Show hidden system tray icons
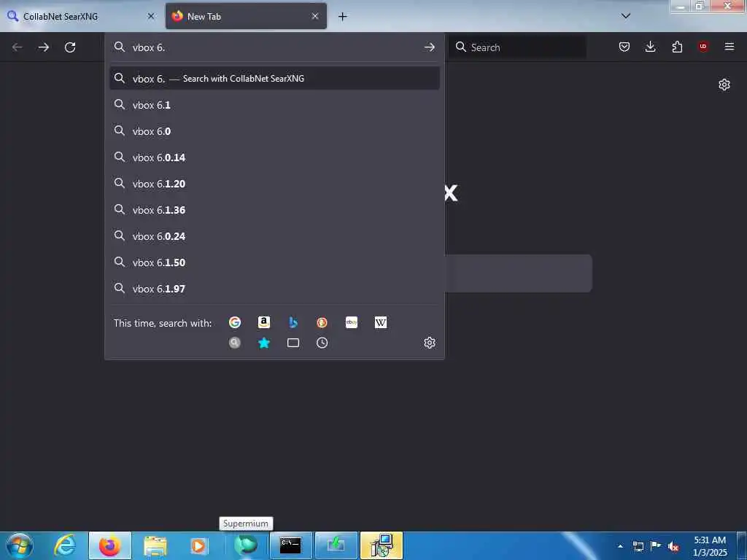The image size is (747, 560). click(x=620, y=546)
